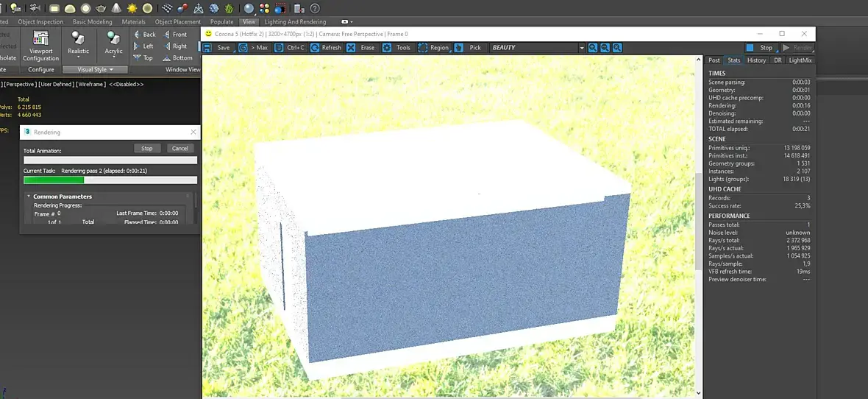Select the dome light icon
Image resolution: width=868 pixels, height=399 pixels.
tap(70, 8)
